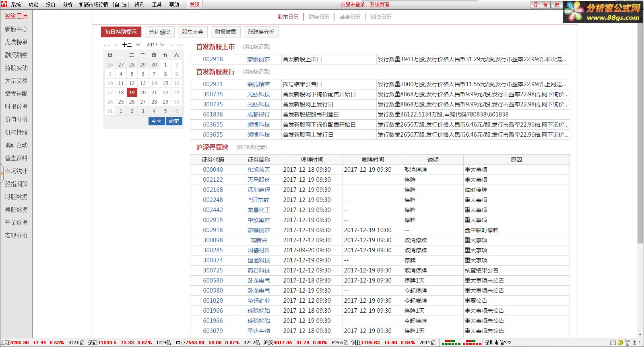644x347 pixels.
Task: Open 大宗交易 in left sidebar
Action: (16, 81)
